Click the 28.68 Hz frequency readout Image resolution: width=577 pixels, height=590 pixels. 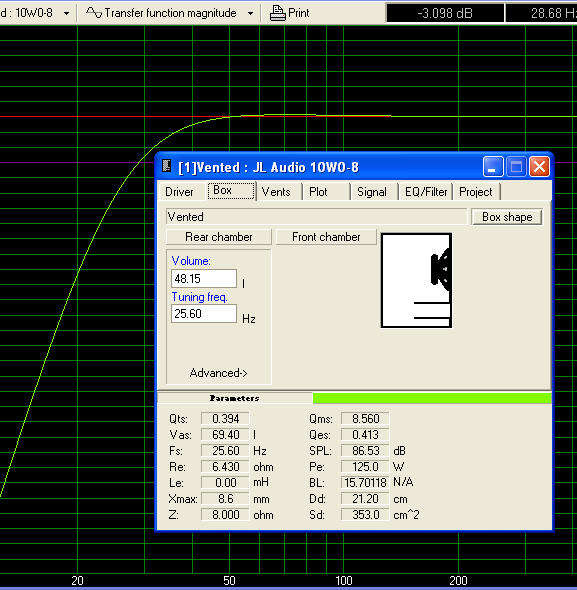point(542,14)
